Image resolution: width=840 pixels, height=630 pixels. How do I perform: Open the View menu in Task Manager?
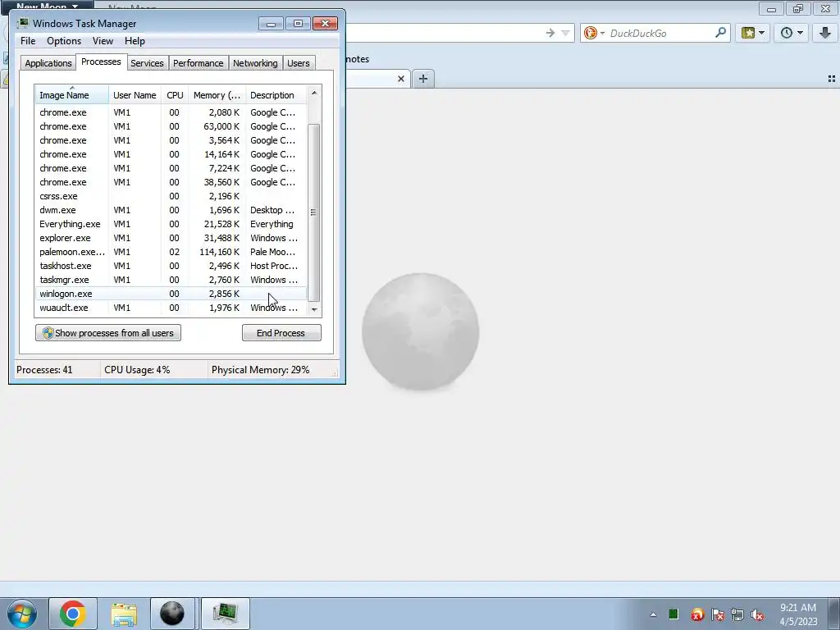click(103, 41)
